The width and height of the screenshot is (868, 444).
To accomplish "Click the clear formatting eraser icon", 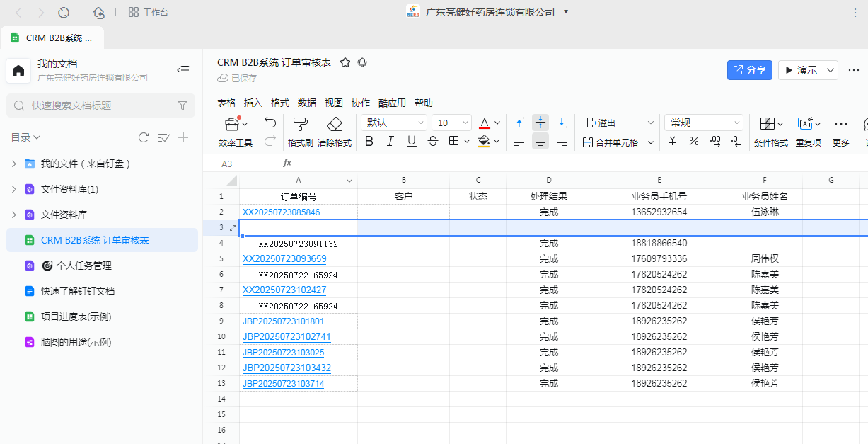I will pos(335,125).
